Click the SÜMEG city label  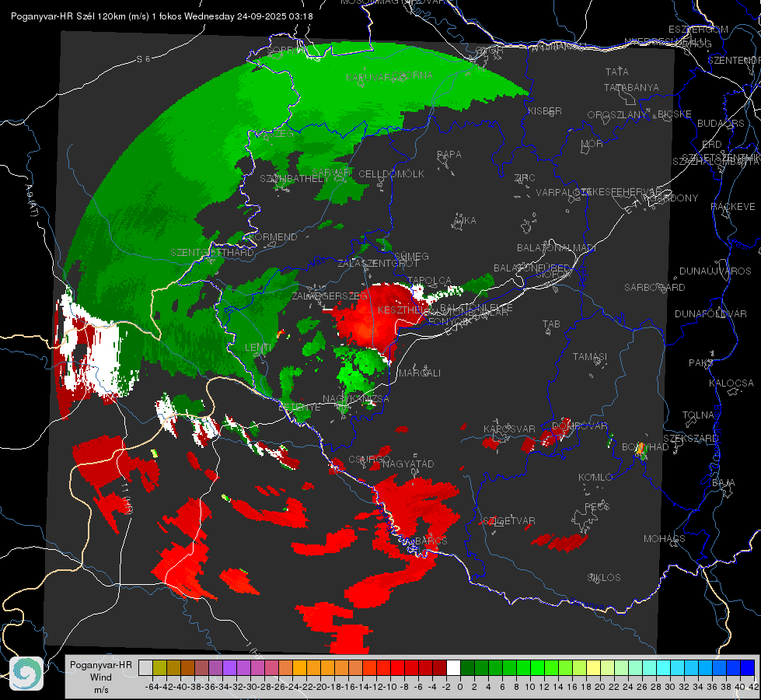[411, 256]
